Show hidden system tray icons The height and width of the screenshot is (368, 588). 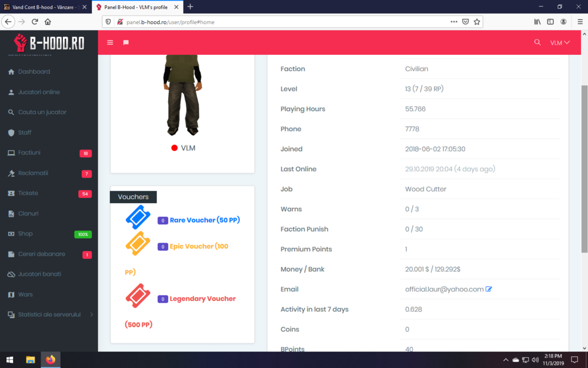point(506,360)
